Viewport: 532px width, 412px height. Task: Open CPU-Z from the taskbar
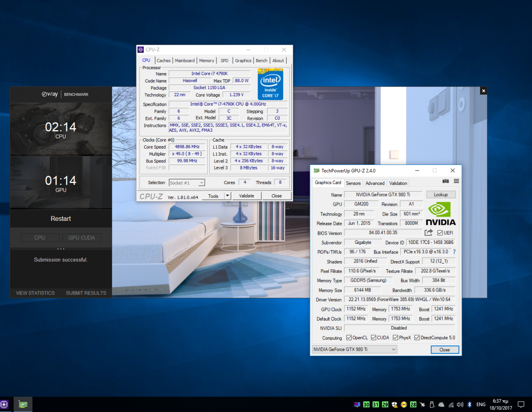[4, 404]
